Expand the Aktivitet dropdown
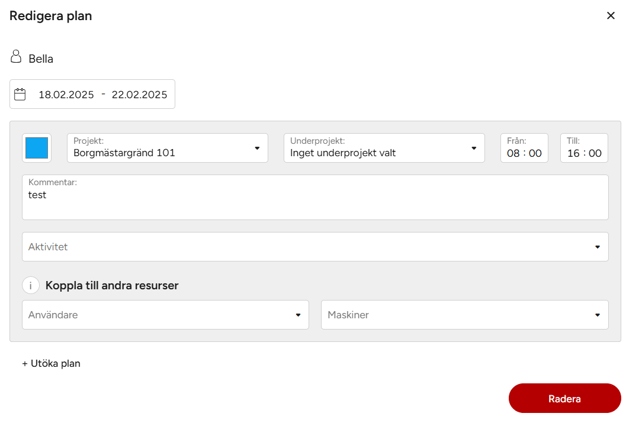 click(x=315, y=247)
